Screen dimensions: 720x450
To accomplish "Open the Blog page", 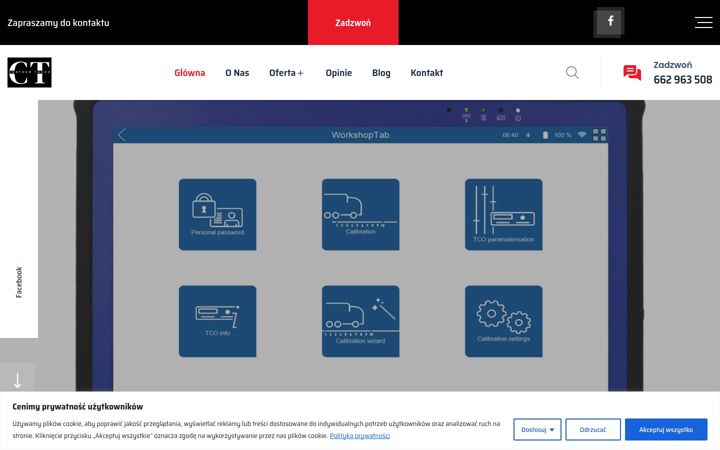I will click(x=381, y=73).
